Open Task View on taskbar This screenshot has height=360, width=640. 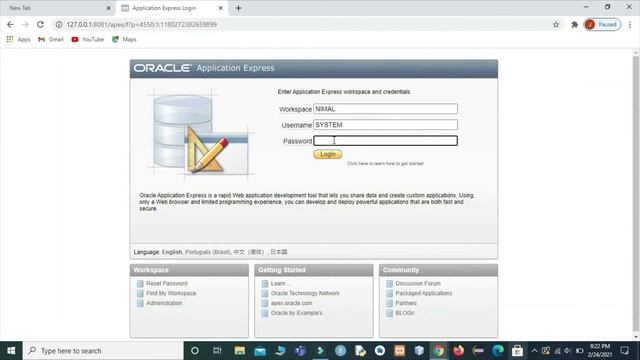217,351
